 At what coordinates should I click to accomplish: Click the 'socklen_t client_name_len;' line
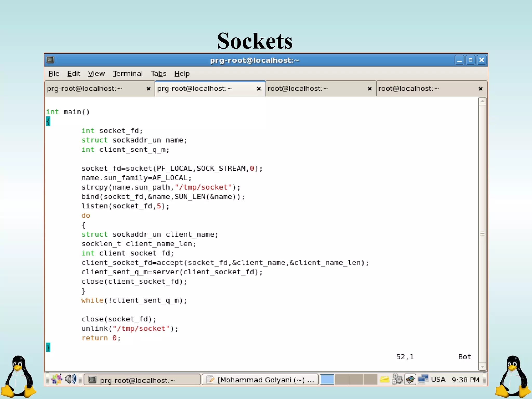click(x=139, y=244)
